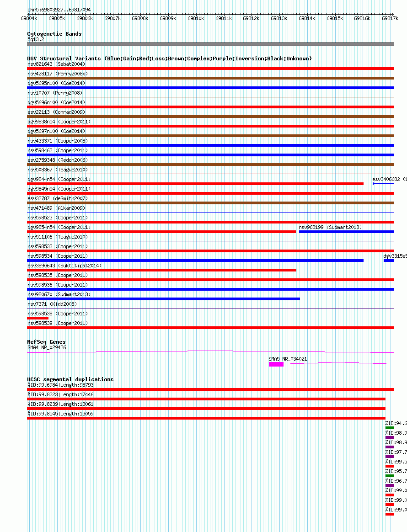The image size is (407, 532).
Task: Click the nsv508367 (Teague2010) label
Action: [58, 170]
